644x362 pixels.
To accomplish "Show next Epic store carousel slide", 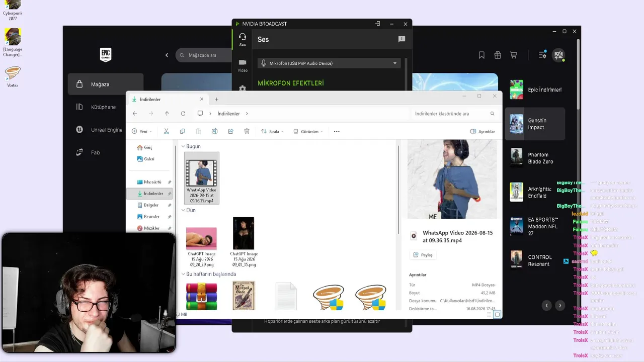I will coord(560,305).
